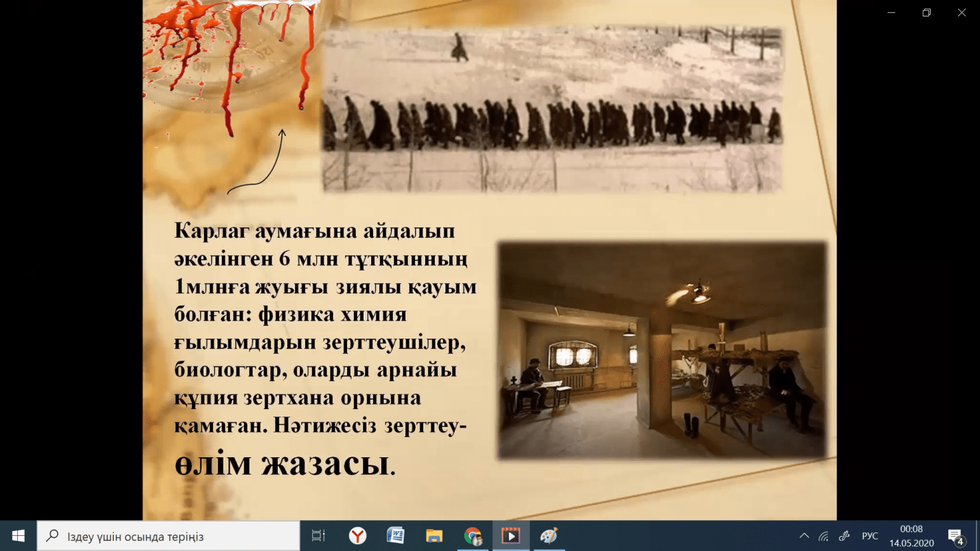The width and height of the screenshot is (980, 551).
Task: Click the text line 'Карлаг аумағына айдалып'
Action: [x=315, y=230]
